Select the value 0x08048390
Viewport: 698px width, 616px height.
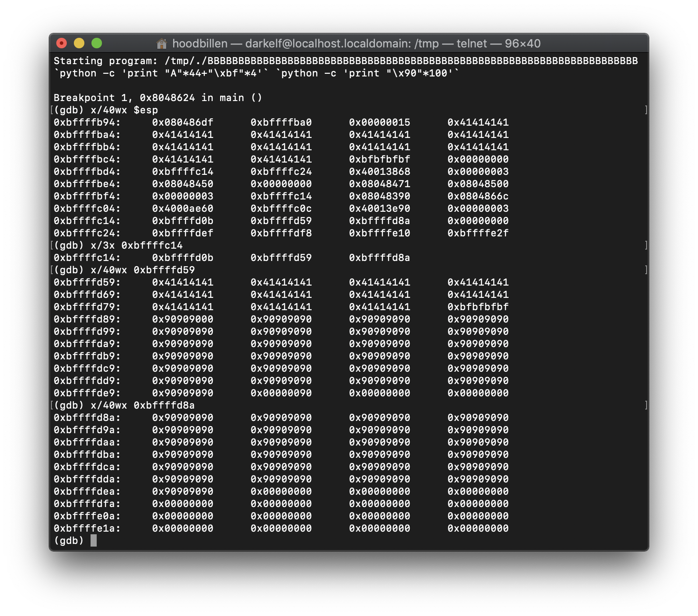click(380, 196)
